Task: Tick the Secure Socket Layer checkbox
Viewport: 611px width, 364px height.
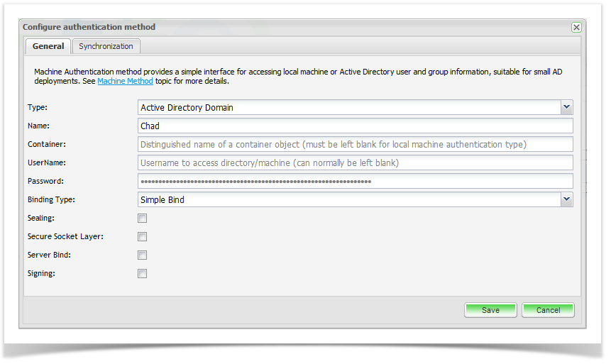Action: point(143,237)
